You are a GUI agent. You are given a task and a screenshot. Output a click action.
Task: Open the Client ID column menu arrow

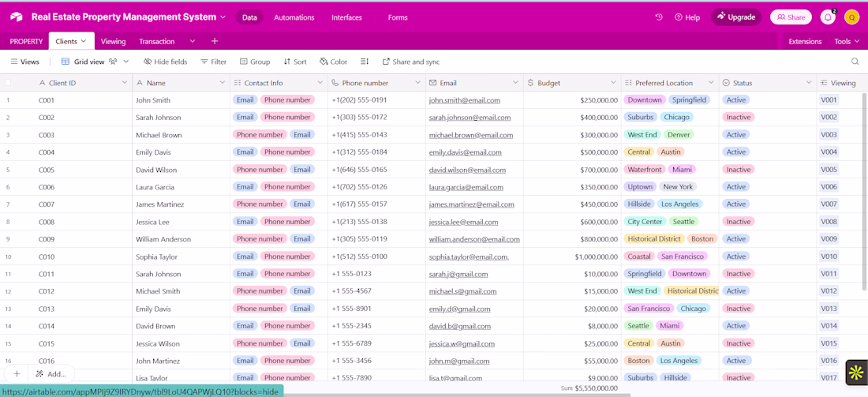[124, 83]
